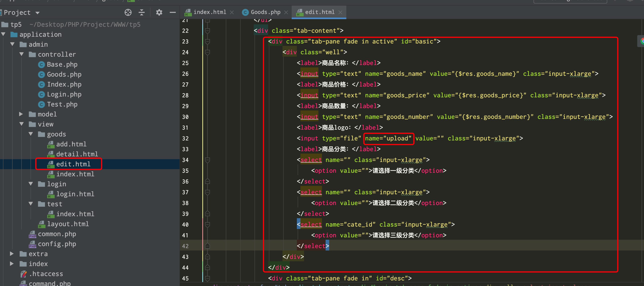
Task: Fold the select block at line 34
Action: click(207, 160)
